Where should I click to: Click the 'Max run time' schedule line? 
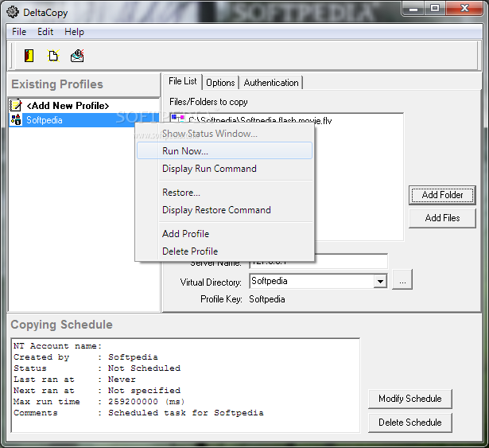click(99, 402)
